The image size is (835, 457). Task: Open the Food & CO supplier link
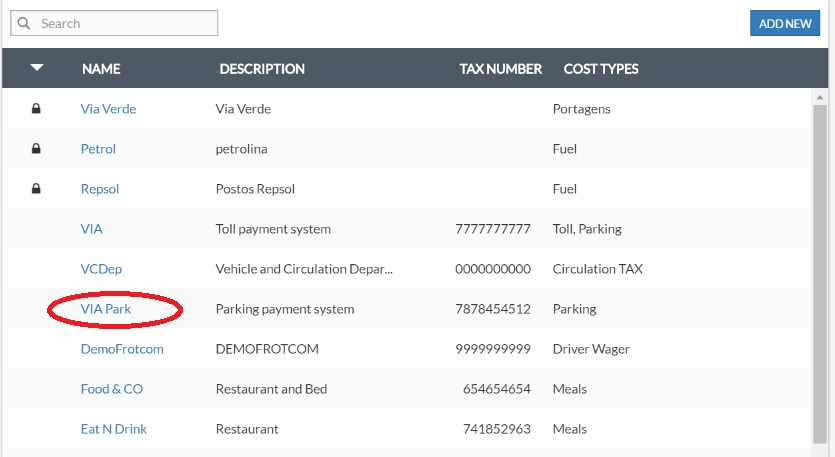[112, 389]
